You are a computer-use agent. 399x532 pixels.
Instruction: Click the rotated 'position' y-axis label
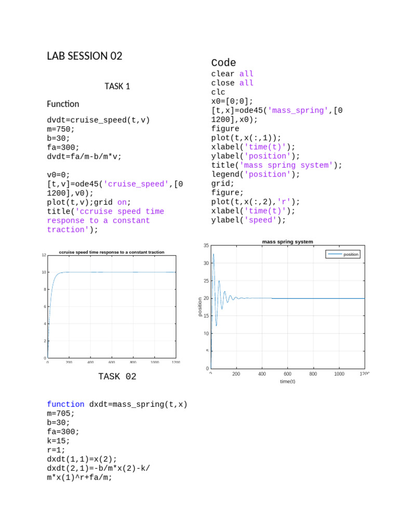tap(200, 307)
